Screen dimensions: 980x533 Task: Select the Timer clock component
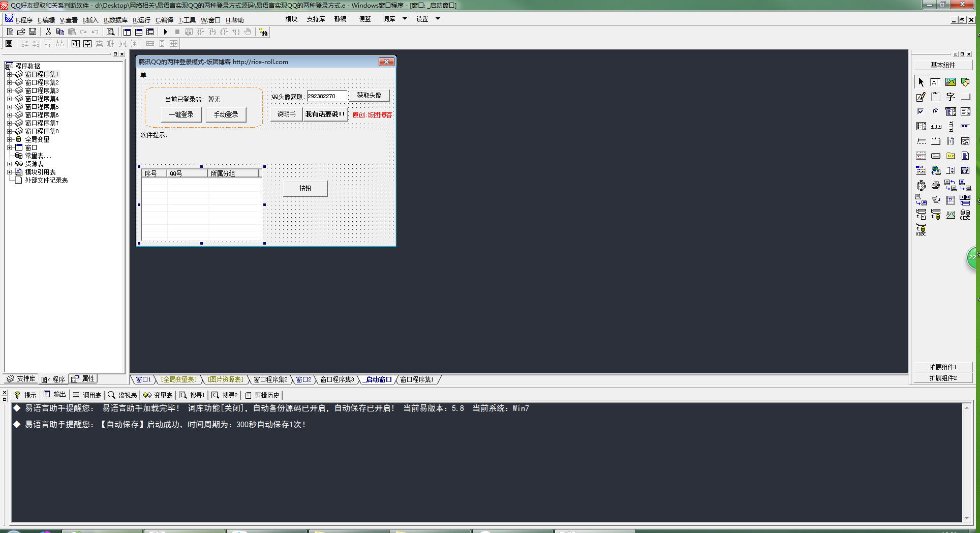point(921,186)
